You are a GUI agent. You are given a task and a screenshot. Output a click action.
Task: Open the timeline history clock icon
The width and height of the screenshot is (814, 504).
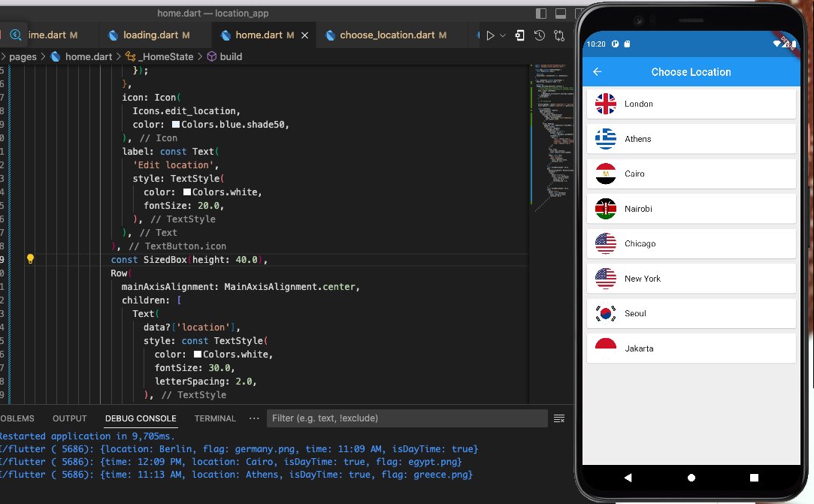(x=540, y=35)
